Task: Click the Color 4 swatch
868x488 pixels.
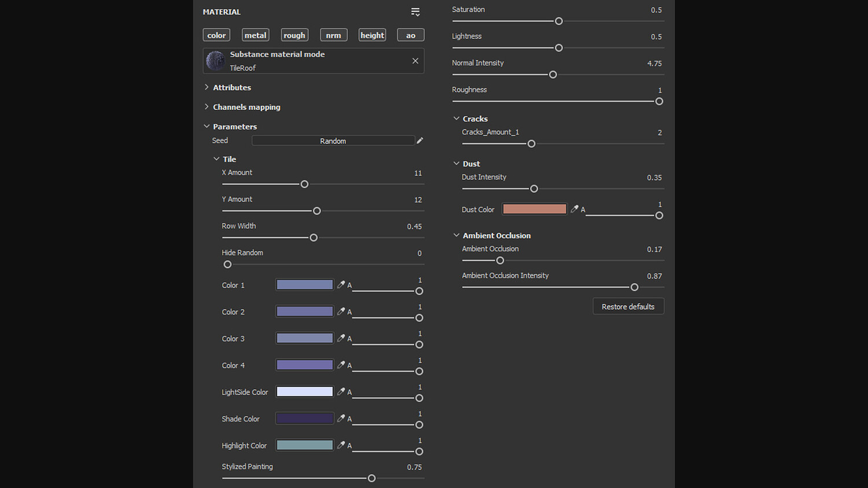Action: [x=304, y=365]
